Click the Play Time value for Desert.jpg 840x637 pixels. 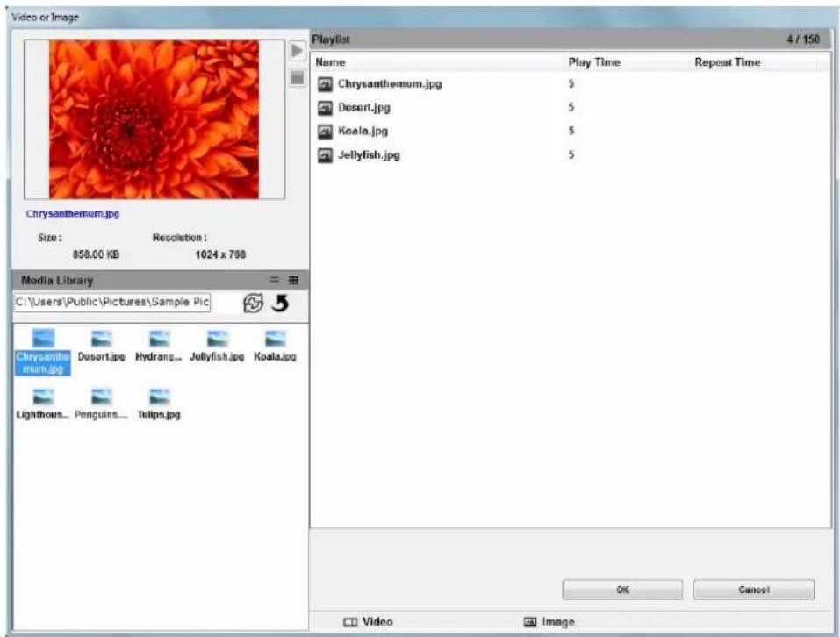pyautogui.click(x=571, y=108)
